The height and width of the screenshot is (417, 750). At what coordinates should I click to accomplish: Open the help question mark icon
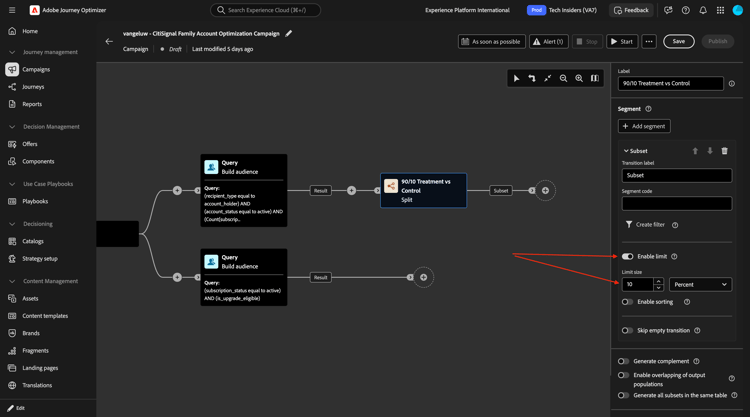(x=685, y=10)
